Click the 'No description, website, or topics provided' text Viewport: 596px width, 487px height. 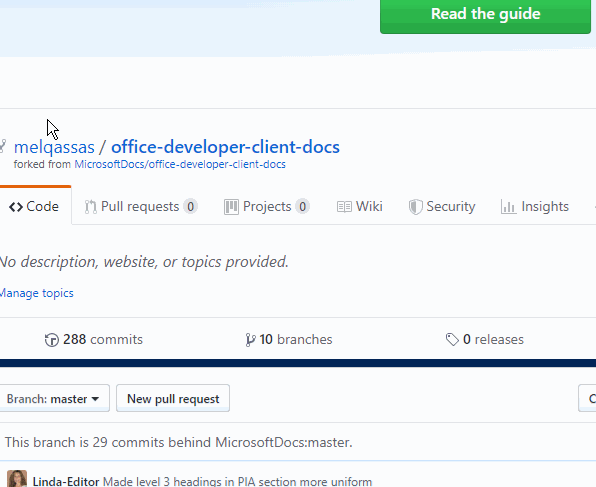144,262
